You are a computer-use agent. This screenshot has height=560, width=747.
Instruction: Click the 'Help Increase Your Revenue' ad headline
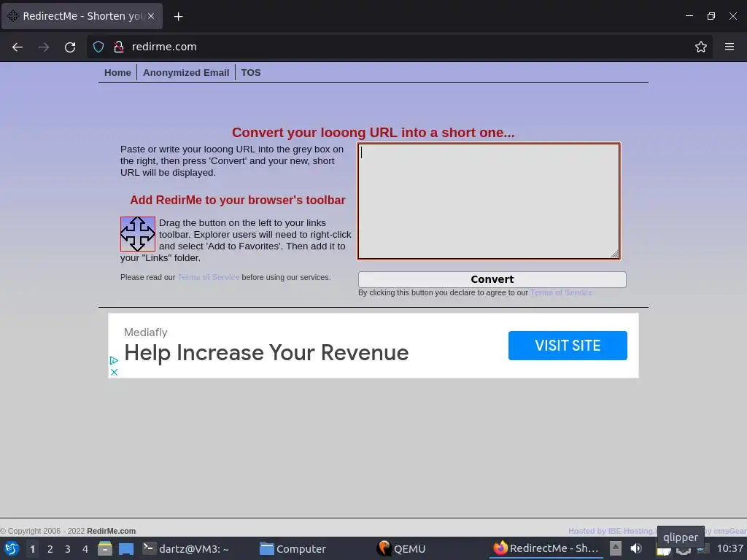(x=266, y=353)
